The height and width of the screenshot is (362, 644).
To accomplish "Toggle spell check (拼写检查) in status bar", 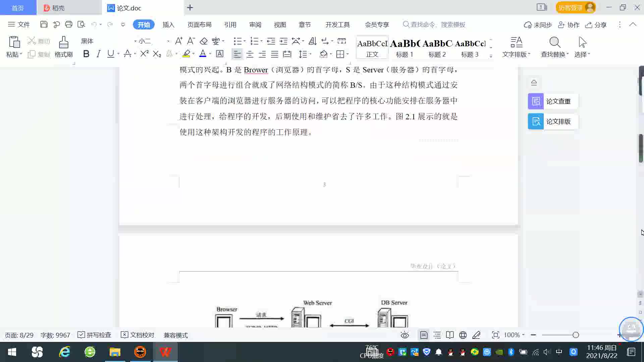I will click(94, 335).
